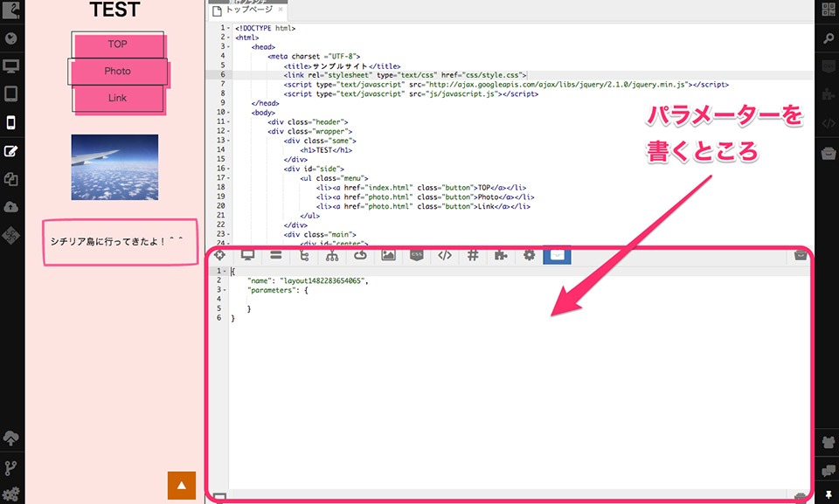Screen dimensions: 839x504
Task: Collapse the header div fold on line 11
Action: pos(228,122)
